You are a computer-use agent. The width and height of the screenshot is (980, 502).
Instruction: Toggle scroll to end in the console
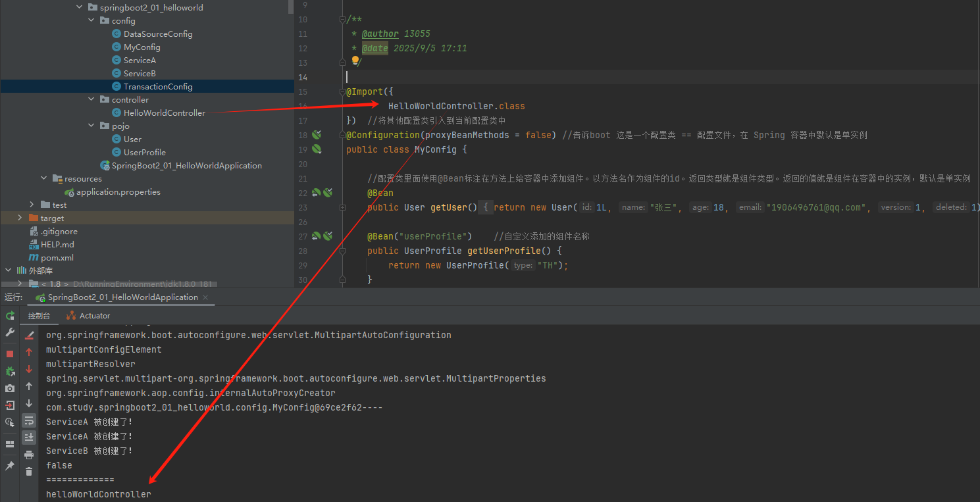[x=29, y=438]
